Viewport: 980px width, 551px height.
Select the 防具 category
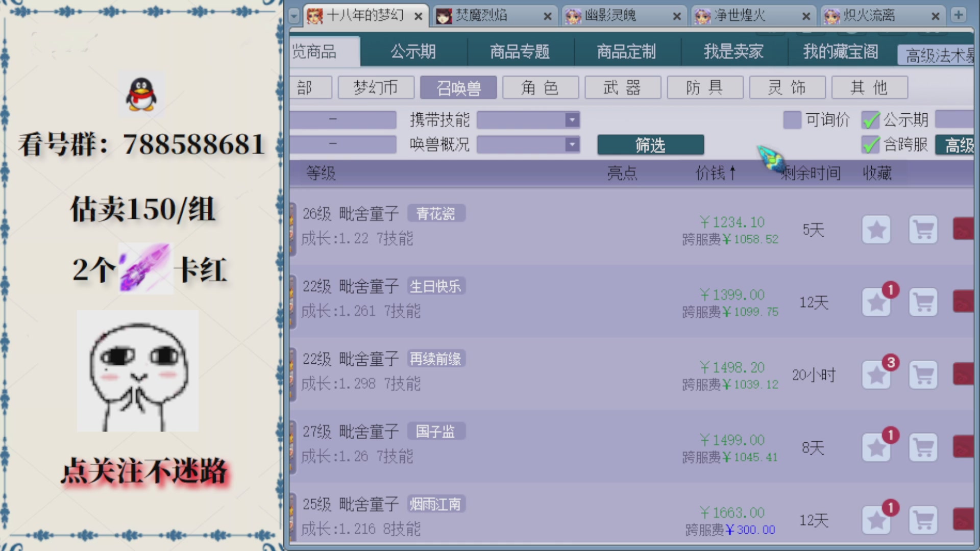(705, 88)
